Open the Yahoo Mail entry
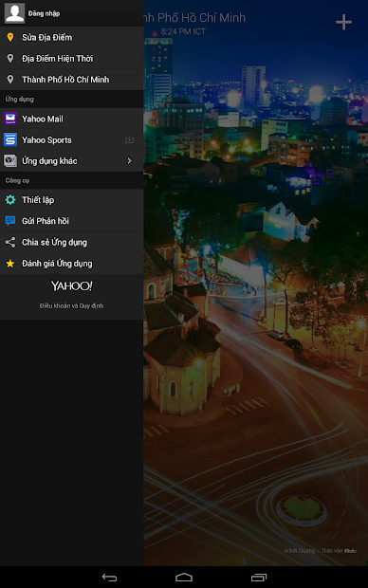The height and width of the screenshot is (588, 368). (72, 119)
